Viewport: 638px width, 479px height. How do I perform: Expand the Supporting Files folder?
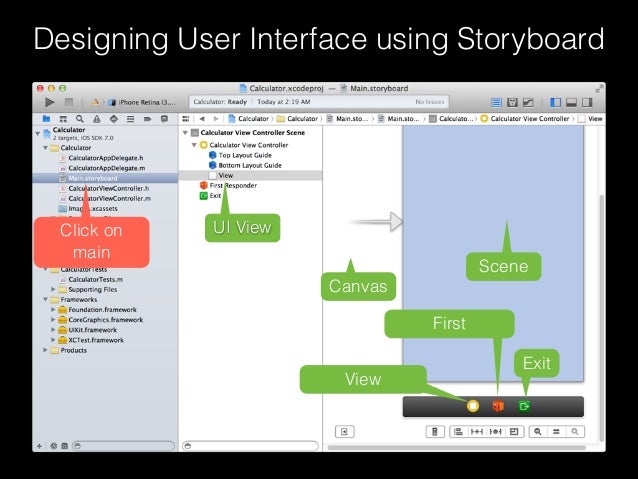coord(53,289)
